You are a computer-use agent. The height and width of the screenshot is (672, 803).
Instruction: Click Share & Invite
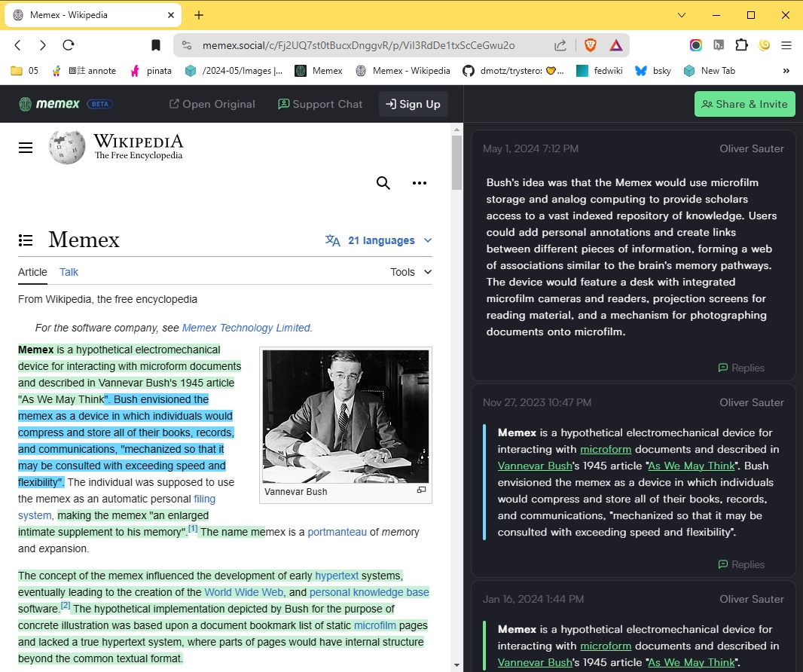click(x=744, y=104)
